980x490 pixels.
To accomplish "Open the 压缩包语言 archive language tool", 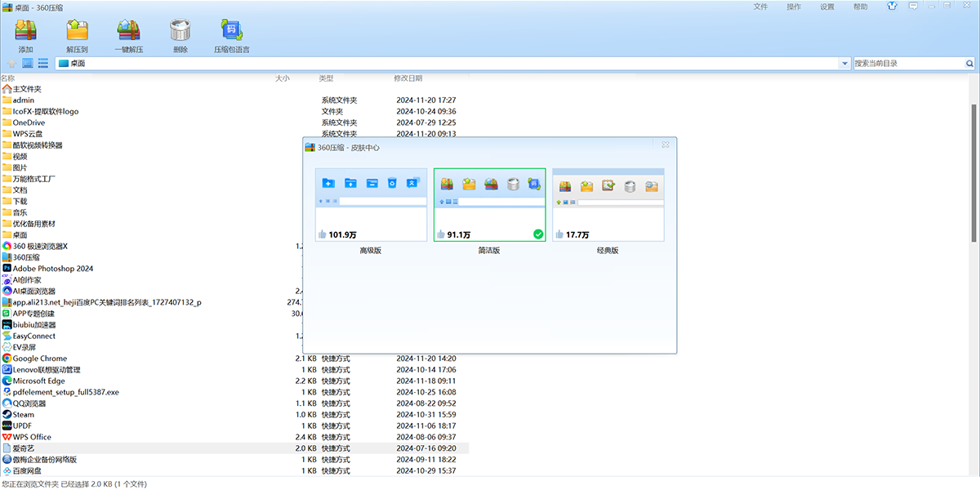I will (x=232, y=31).
